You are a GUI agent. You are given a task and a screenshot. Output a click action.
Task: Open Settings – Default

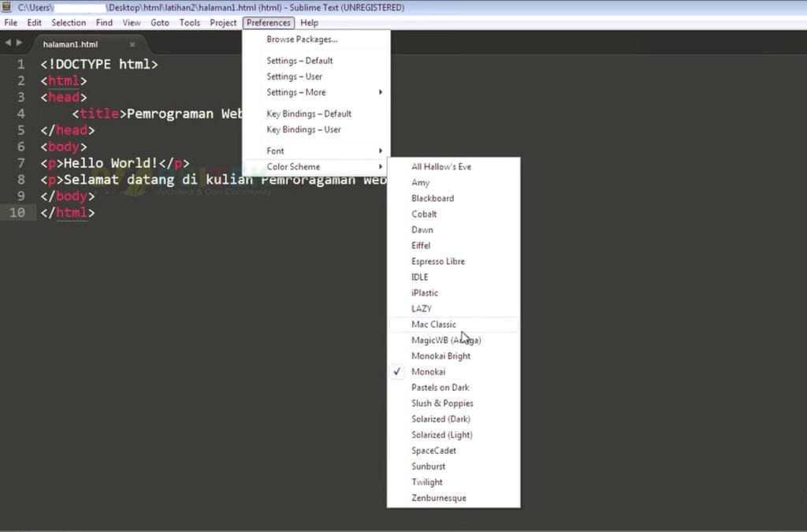point(316,61)
